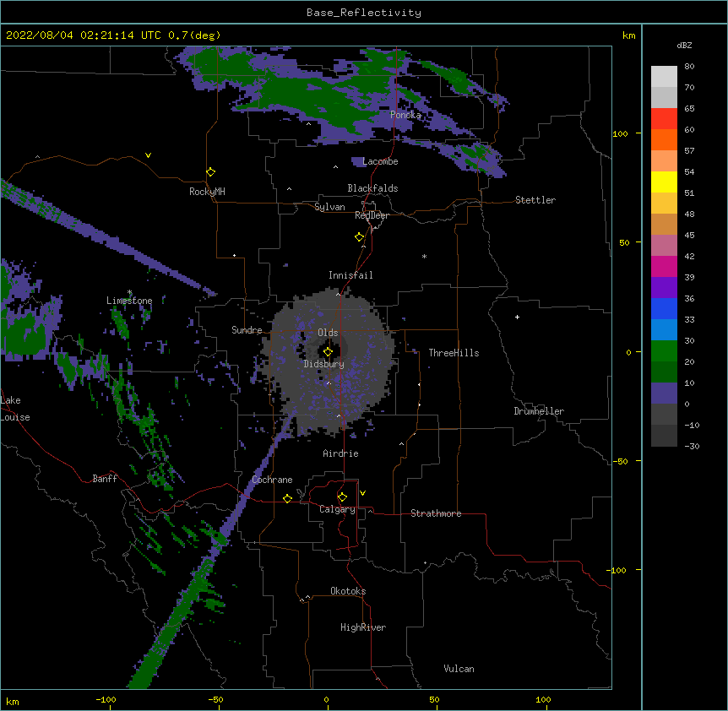This screenshot has width=728, height=711.
Task: Click the yellow v marker northwest of RockyMH
Action: (x=148, y=155)
